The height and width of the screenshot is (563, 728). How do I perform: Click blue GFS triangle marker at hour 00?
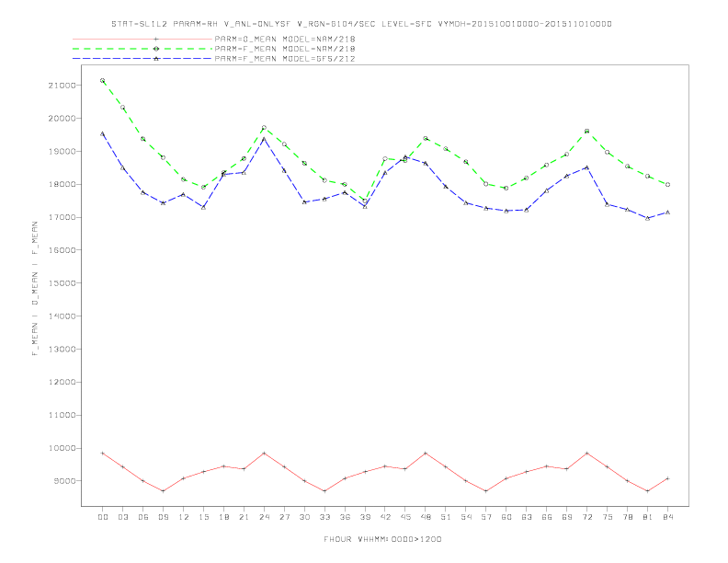(x=103, y=133)
